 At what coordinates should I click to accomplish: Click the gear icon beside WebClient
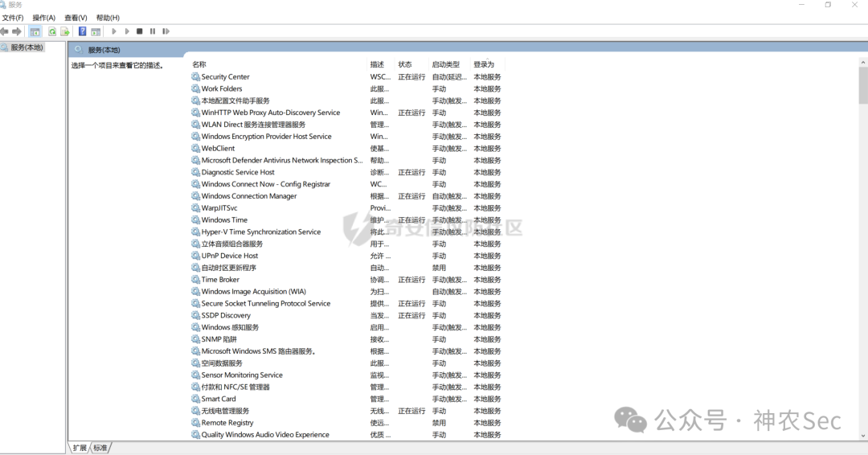(195, 149)
